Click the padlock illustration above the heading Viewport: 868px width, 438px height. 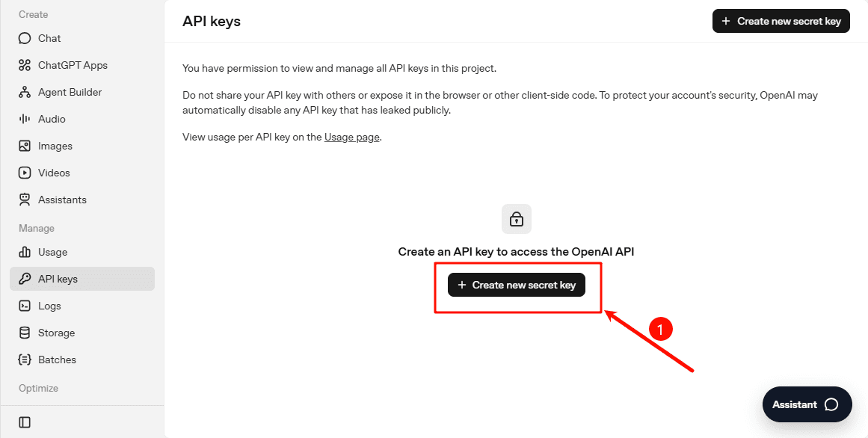(x=516, y=219)
